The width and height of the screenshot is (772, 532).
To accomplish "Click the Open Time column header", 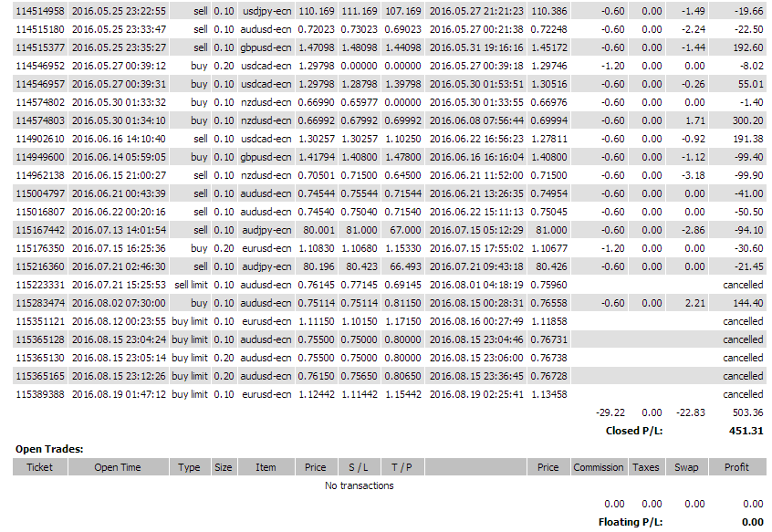I will click(118, 467).
